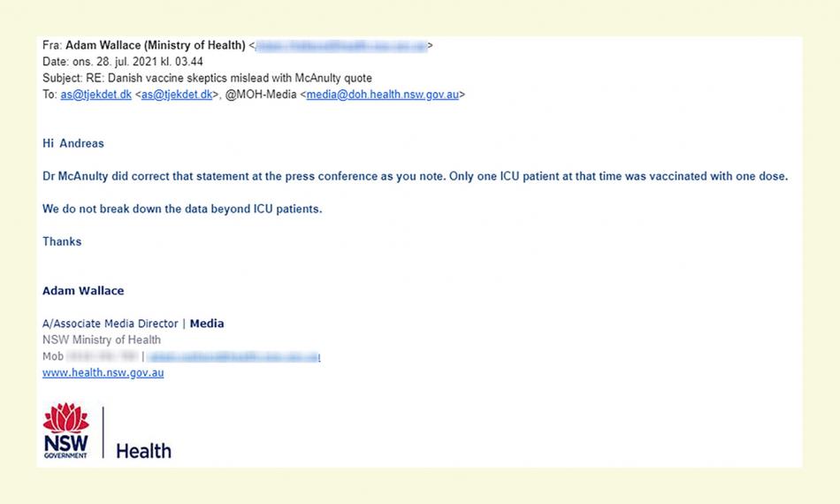Click the as@tjekdet.dk address inside angle brackets
840x504 pixels.
(177, 95)
